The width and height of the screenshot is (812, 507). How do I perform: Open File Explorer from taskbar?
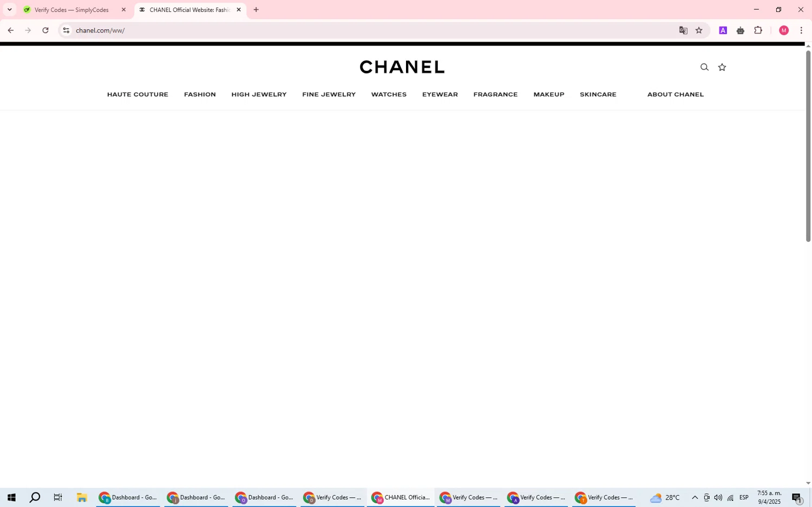coord(82,498)
